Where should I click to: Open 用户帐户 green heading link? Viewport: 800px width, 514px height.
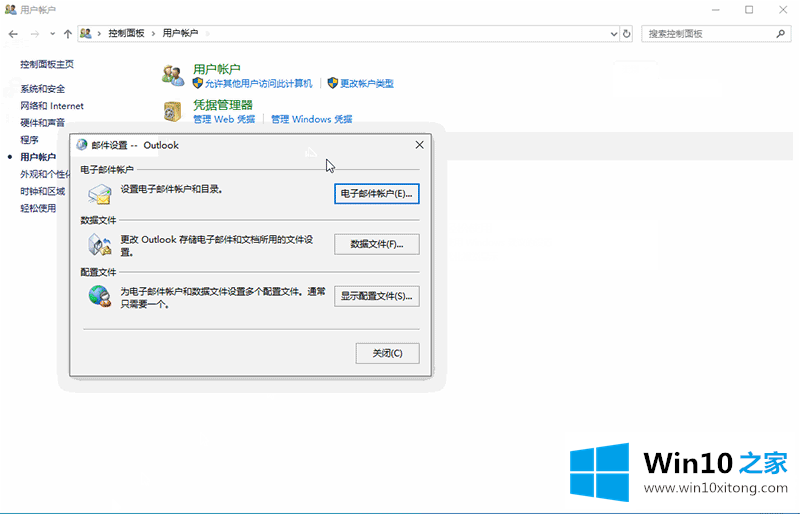(216, 69)
